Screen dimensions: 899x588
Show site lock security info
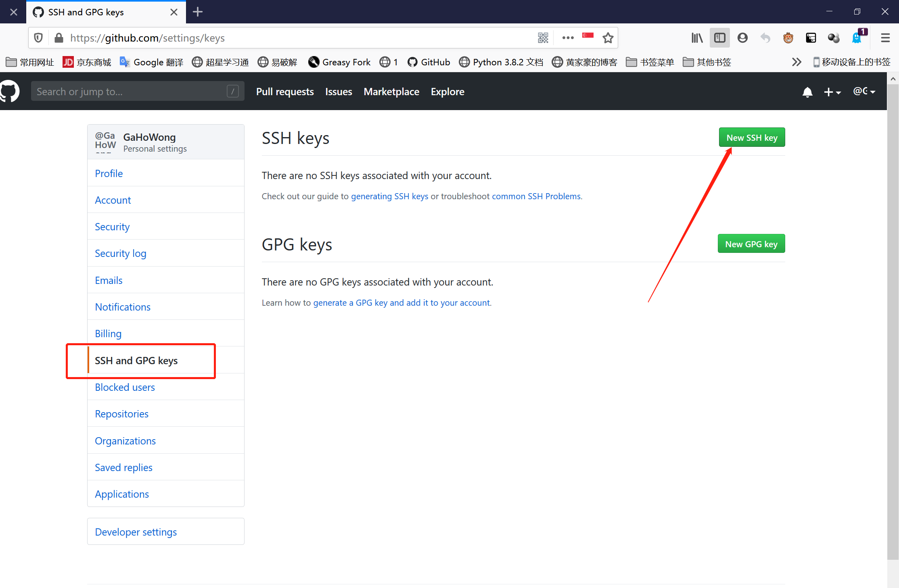point(59,38)
